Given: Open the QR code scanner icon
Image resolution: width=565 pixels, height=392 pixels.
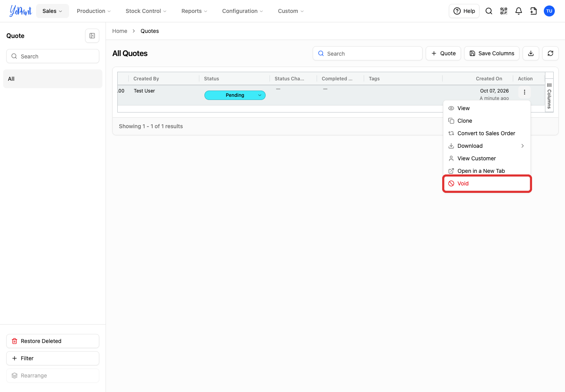Looking at the screenshot, I should 504,11.
